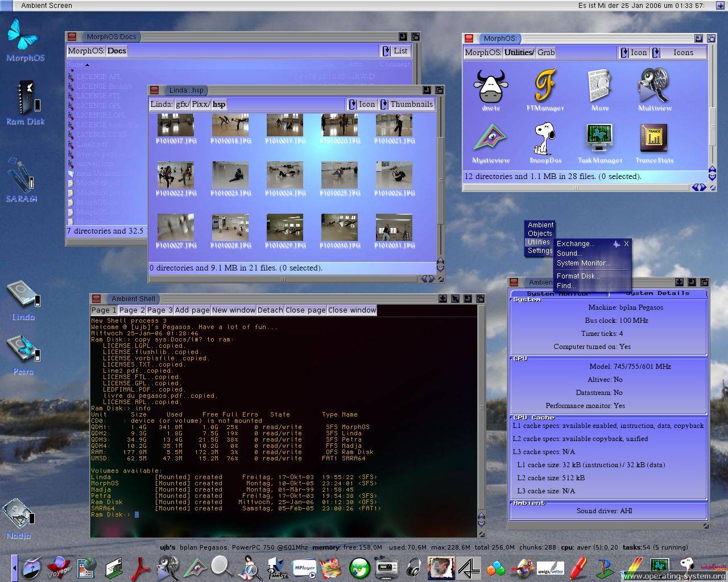Viewport: 728px width, 582px height.
Task: Open the red Acrobat PDF dock icon
Action: (140, 567)
